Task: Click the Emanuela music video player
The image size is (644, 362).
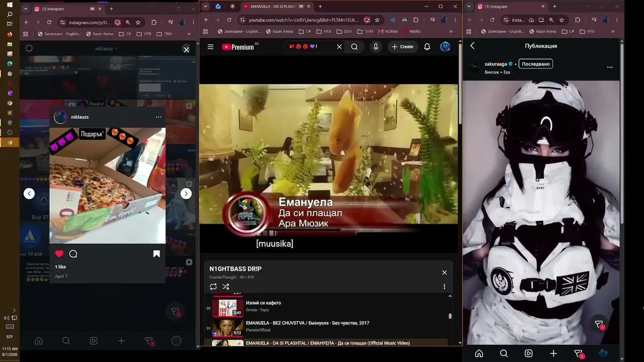Action: click(329, 153)
